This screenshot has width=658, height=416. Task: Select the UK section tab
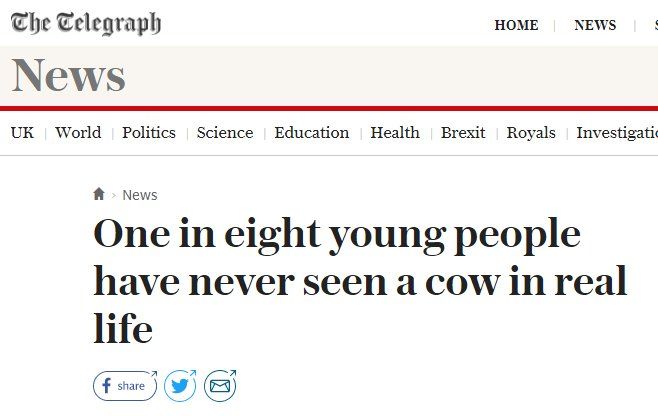click(22, 133)
